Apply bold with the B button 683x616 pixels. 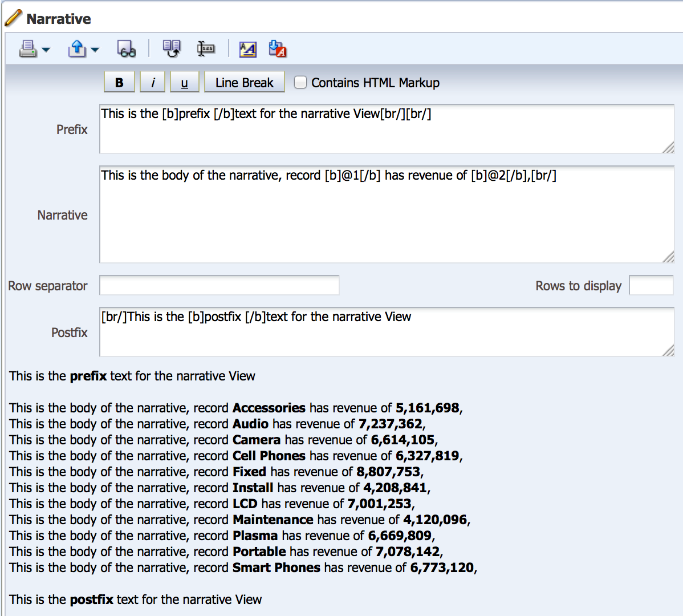click(119, 82)
